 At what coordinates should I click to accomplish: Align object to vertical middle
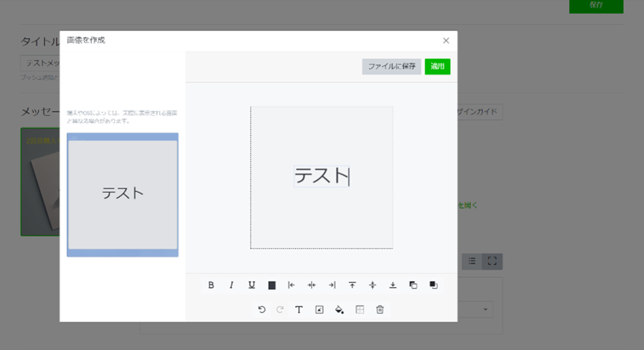[x=372, y=285]
